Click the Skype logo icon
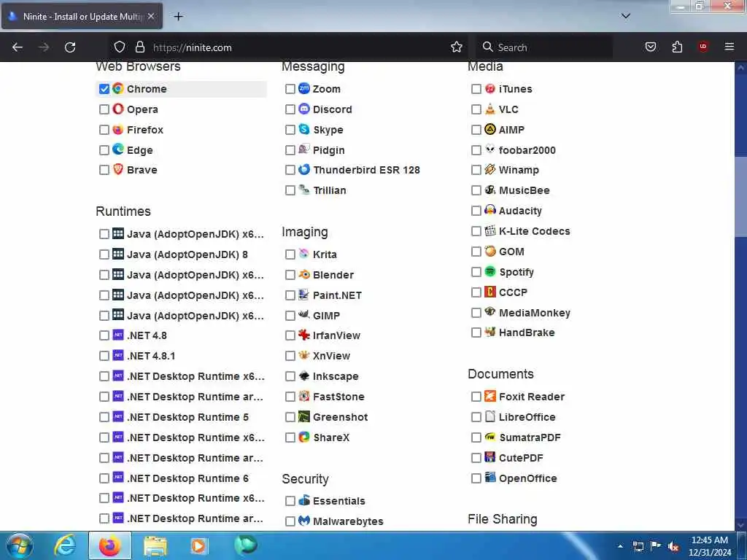This screenshot has height=560, width=747. (x=304, y=129)
